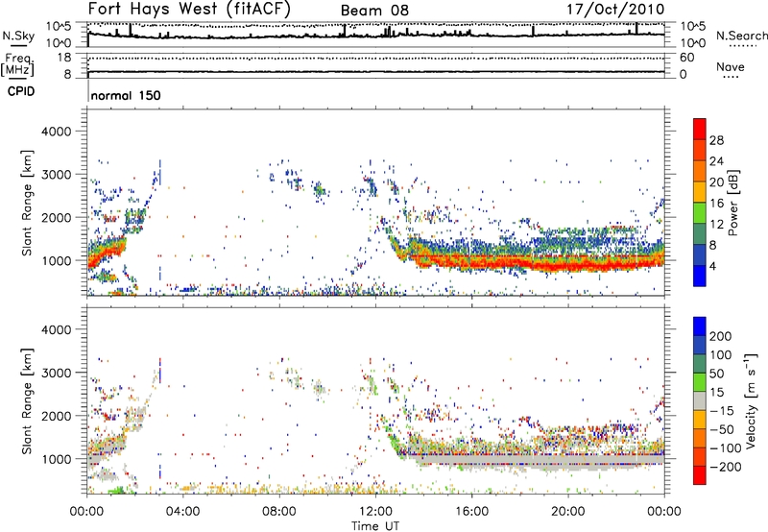This screenshot has height=532, width=768.
Task: Click the '16:00' time axis label
Action: click(x=471, y=512)
